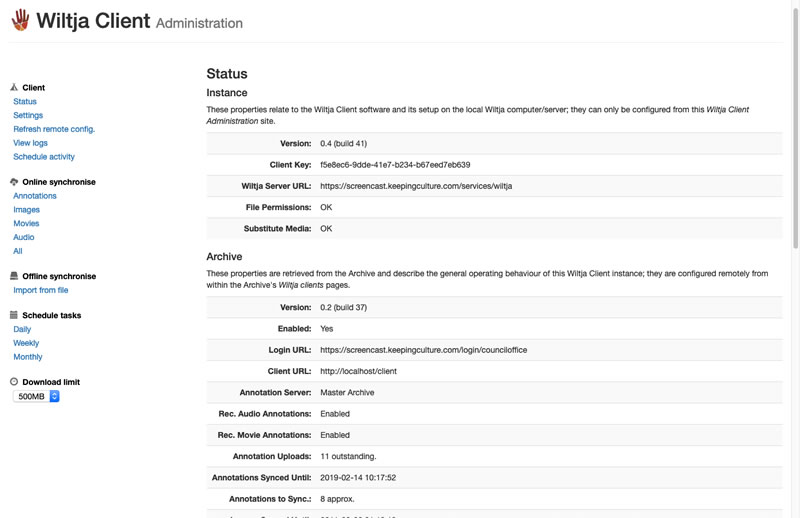This screenshot has width=800, height=518.
Task: Click the Instance section heading
Action: [x=227, y=93]
